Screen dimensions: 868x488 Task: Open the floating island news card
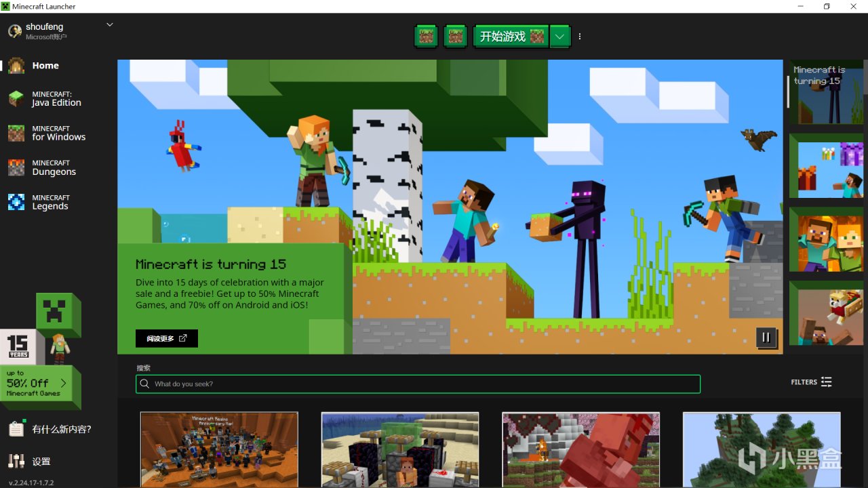tap(762, 449)
